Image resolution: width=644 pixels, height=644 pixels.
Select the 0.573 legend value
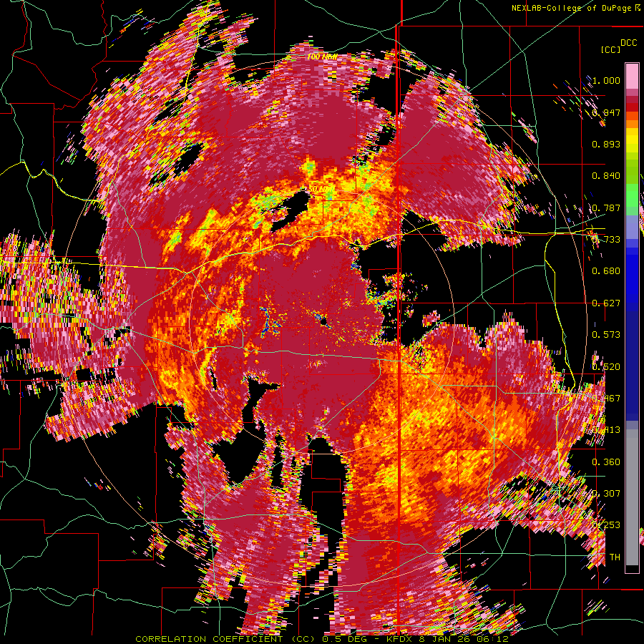coord(606,335)
